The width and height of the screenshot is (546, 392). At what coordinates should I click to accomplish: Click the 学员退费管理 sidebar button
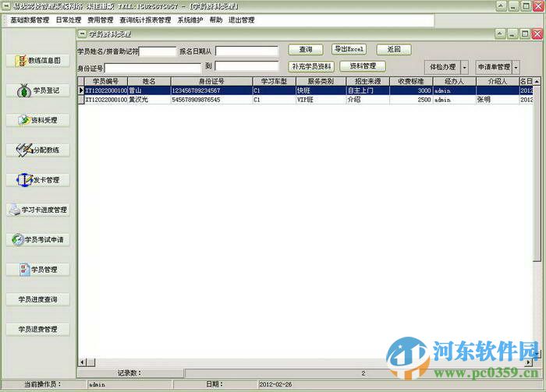[x=37, y=330]
